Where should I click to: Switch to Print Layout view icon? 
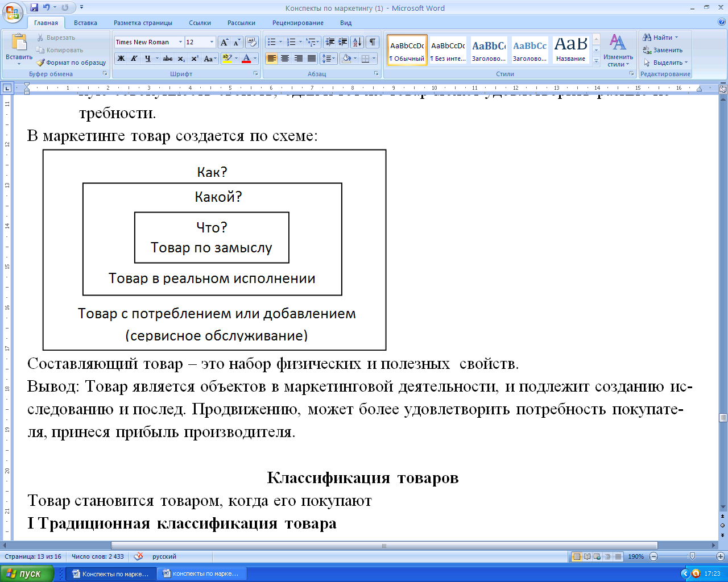click(x=577, y=556)
